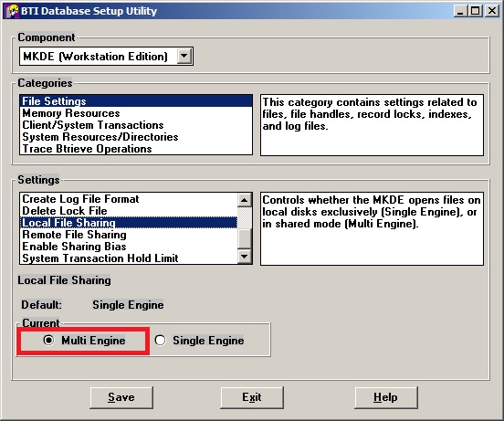Select Remote File Sharing setting
The image size is (504, 421).
74,235
